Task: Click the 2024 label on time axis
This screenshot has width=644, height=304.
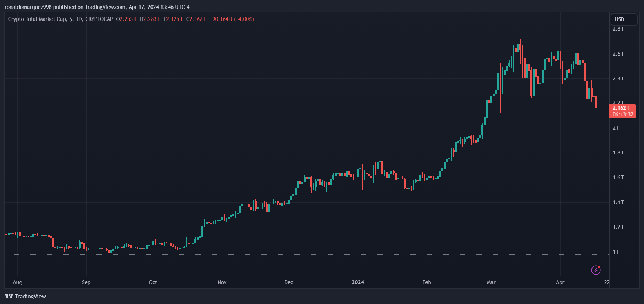Action: [x=358, y=282]
